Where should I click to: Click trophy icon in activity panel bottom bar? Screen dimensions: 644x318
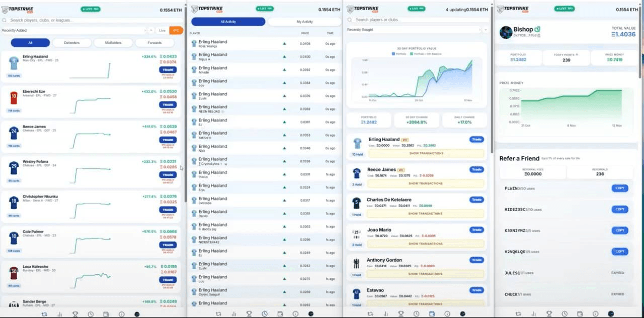(249, 314)
